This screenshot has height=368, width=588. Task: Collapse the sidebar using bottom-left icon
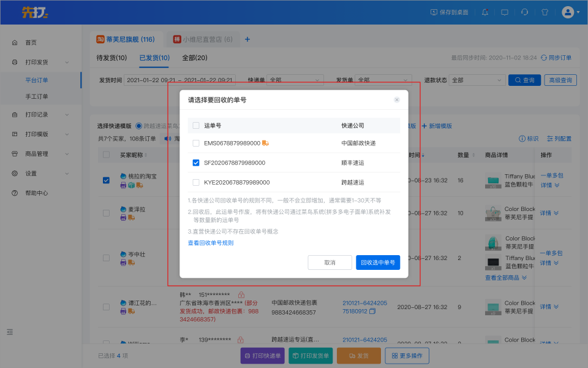click(x=10, y=332)
